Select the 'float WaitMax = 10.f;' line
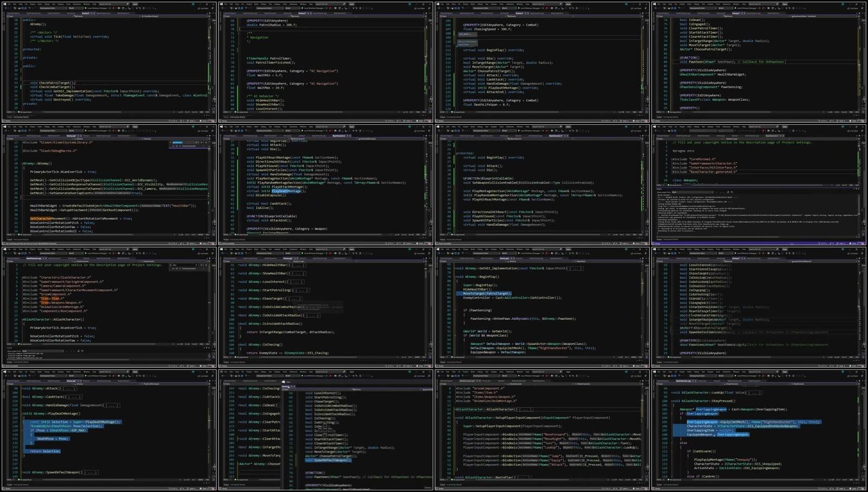The width and height of the screenshot is (868, 492). pyautogui.click(x=265, y=87)
